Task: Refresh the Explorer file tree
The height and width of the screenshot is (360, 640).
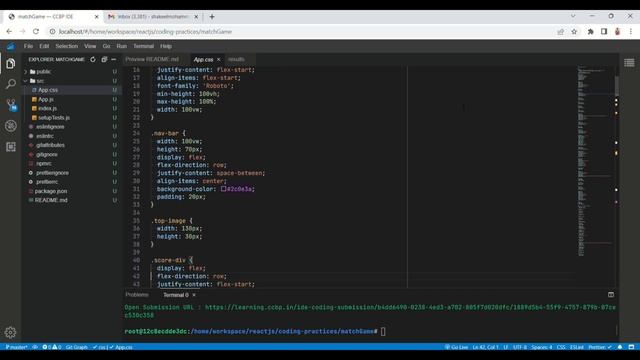Action: point(93,60)
